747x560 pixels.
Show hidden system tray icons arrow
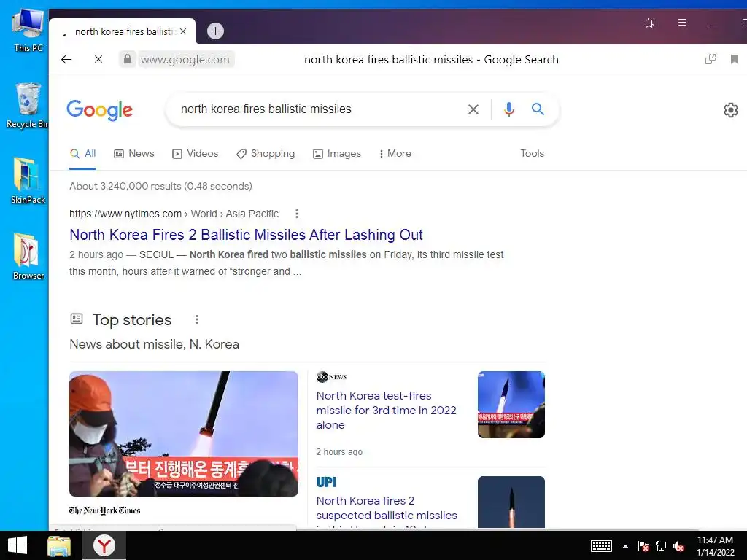tap(625, 546)
